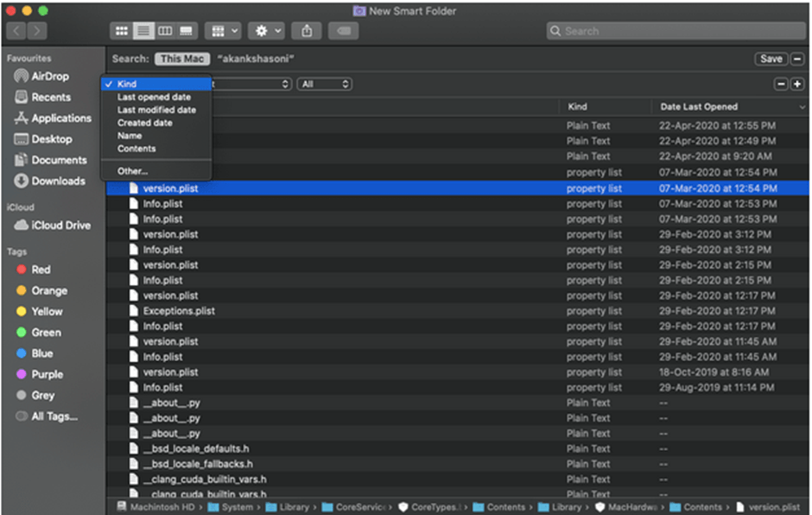Screen dimensions: 812x515
Task: Click the Edit Tags toolbar icon
Action: (x=343, y=31)
